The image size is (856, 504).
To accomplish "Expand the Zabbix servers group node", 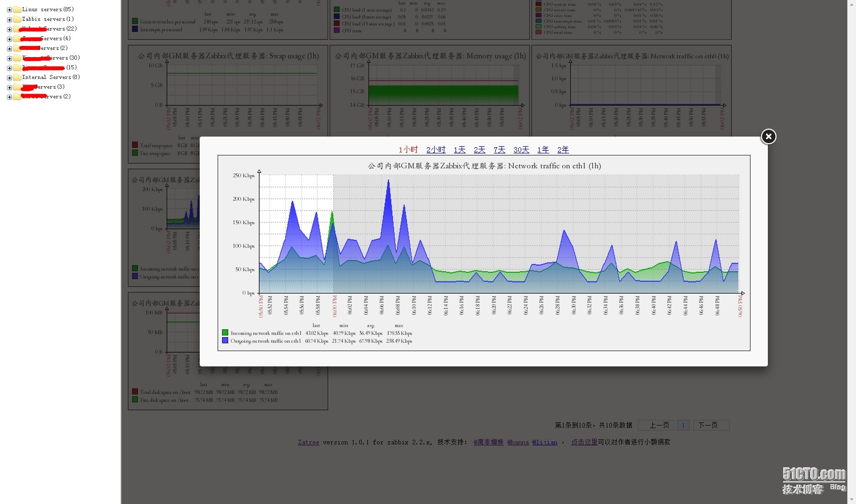I will (x=9, y=19).
